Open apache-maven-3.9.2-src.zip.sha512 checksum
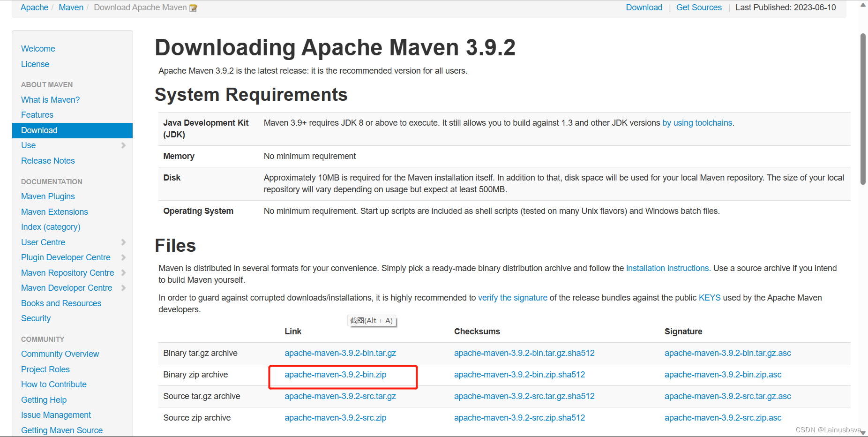Screen dimensions: 868x437 pyautogui.click(x=519, y=418)
